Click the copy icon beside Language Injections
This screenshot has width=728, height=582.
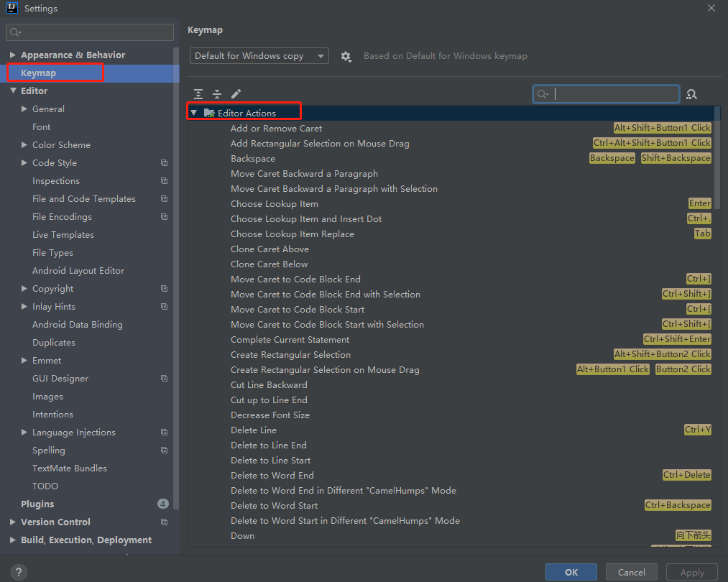click(164, 432)
